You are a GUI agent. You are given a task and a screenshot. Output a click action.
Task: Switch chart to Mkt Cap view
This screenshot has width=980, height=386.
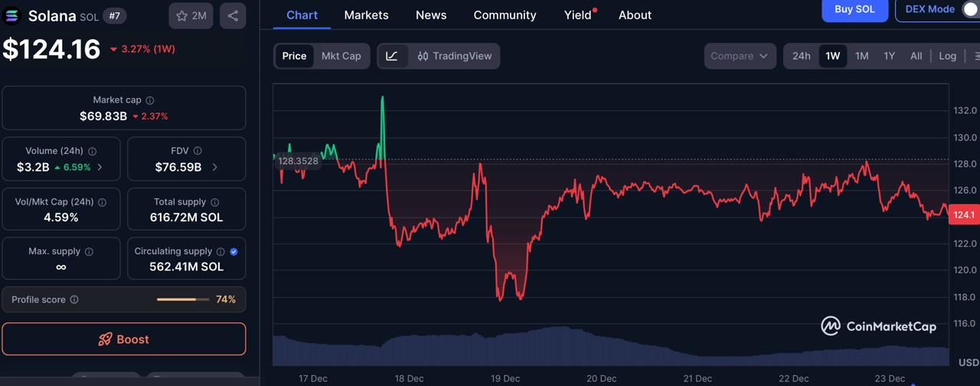tap(341, 56)
